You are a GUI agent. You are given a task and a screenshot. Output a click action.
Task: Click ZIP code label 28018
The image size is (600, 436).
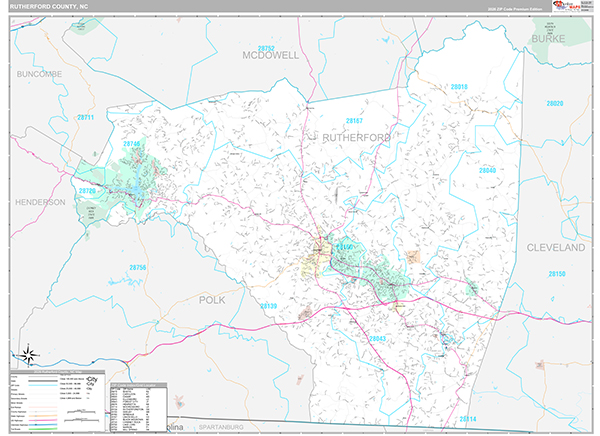459,87
